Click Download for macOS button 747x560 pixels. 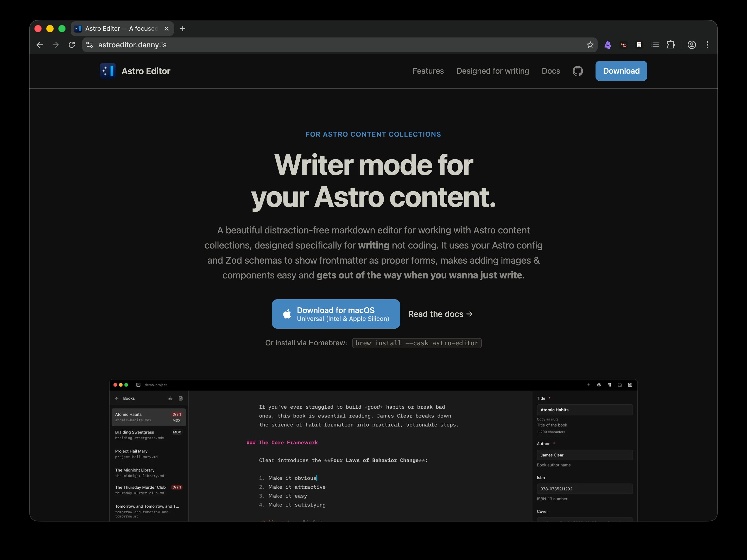336,314
